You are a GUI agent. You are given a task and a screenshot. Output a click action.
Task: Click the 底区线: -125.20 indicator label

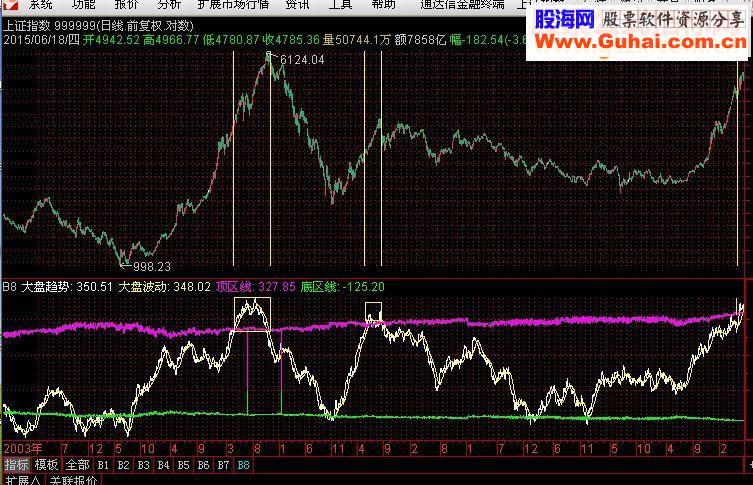pos(343,287)
